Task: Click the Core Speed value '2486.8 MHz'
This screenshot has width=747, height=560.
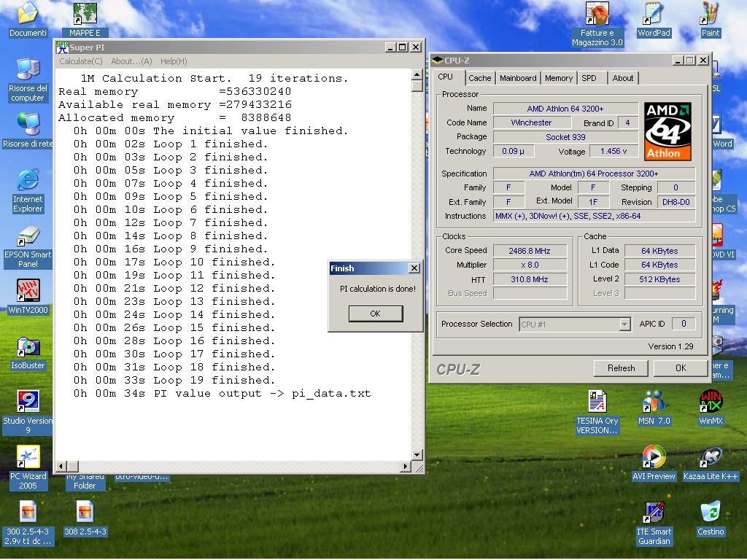Action: point(530,251)
